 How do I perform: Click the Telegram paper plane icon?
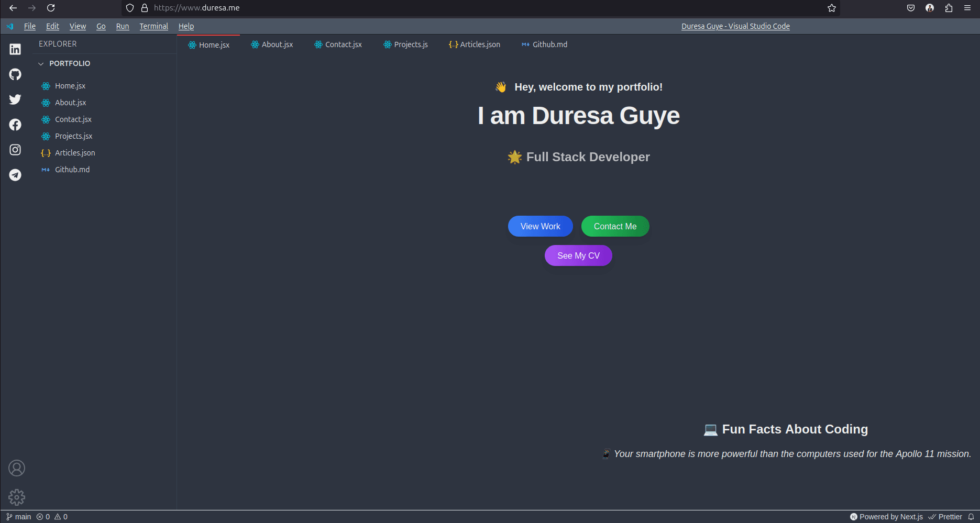click(x=15, y=175)
